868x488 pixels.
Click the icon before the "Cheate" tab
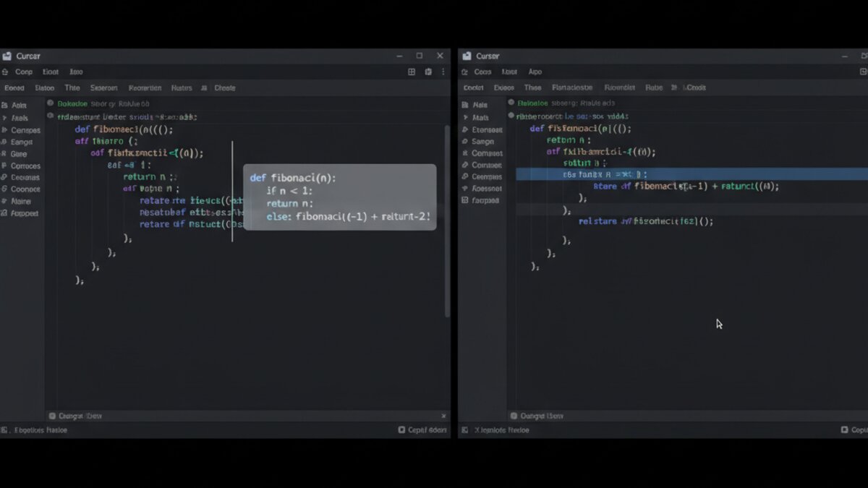tap(205, 87)
